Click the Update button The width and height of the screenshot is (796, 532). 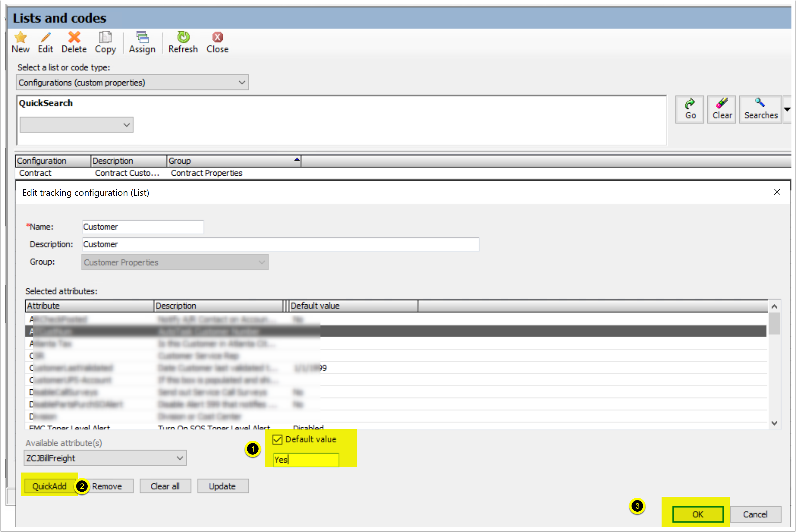[x=222, y=486]
